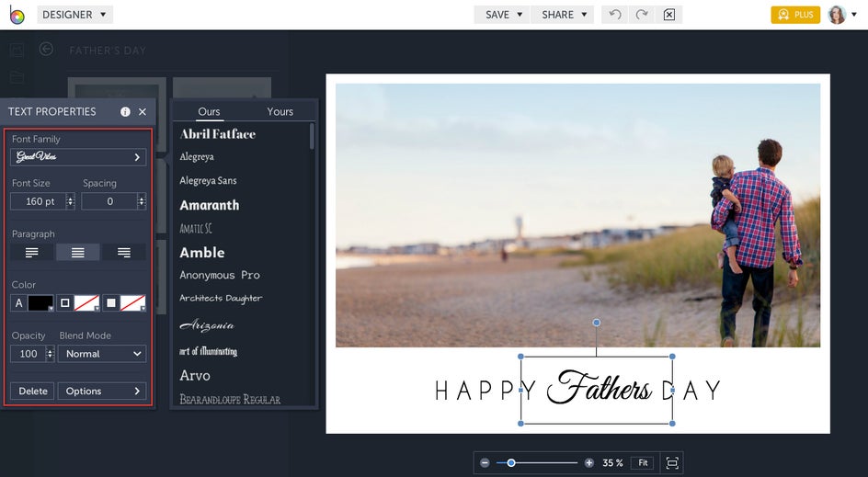Open the user profile avatar menu
This screenshot has width=868, height=477.
pyautogui.click(x=842, y=15)
